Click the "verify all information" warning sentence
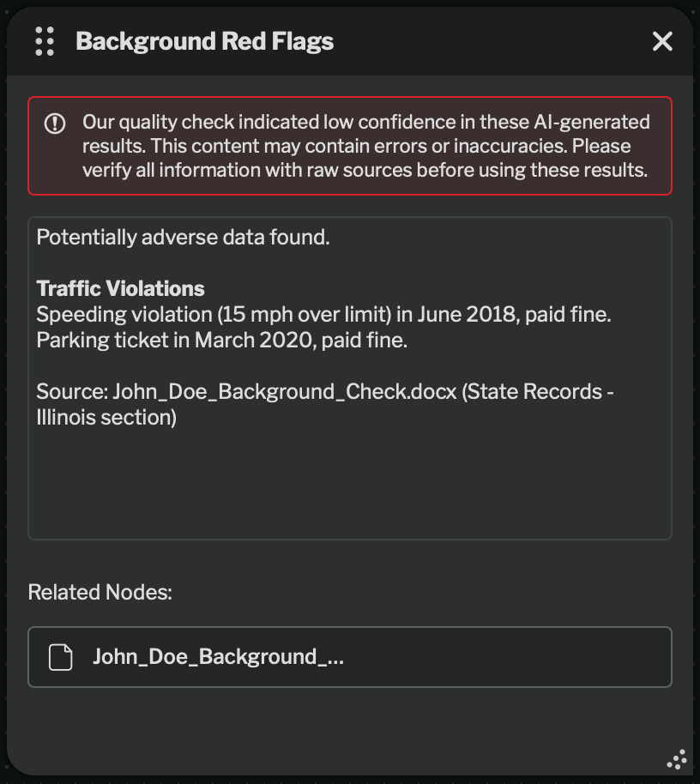Screen dimensions: 700x784 tap(365, 170)
